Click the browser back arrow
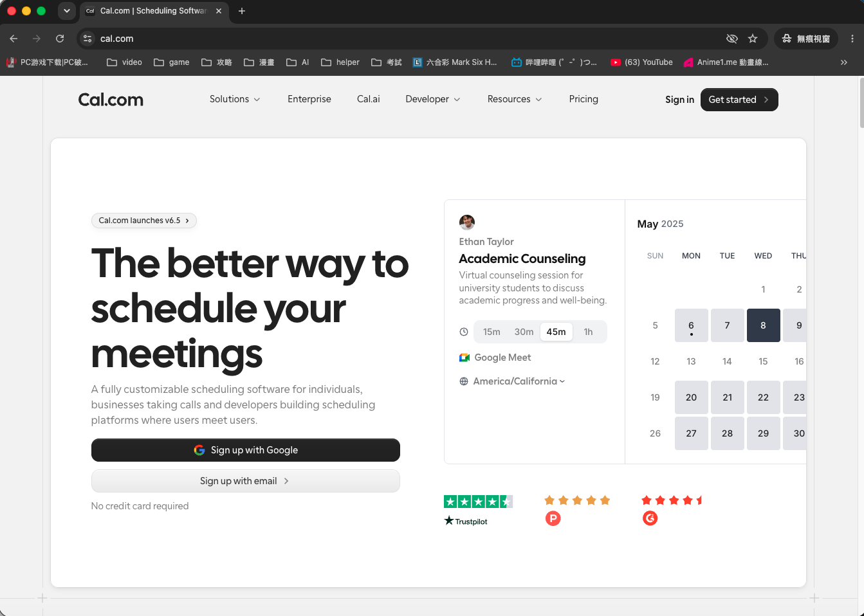The image size is (864, 616). point(14,39)
